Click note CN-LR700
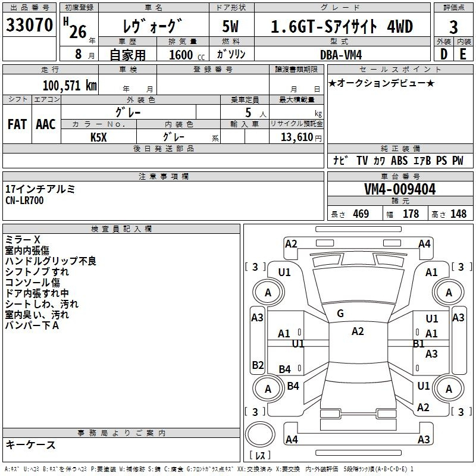Screen dimensions: 476x476 tap(24, 201)
